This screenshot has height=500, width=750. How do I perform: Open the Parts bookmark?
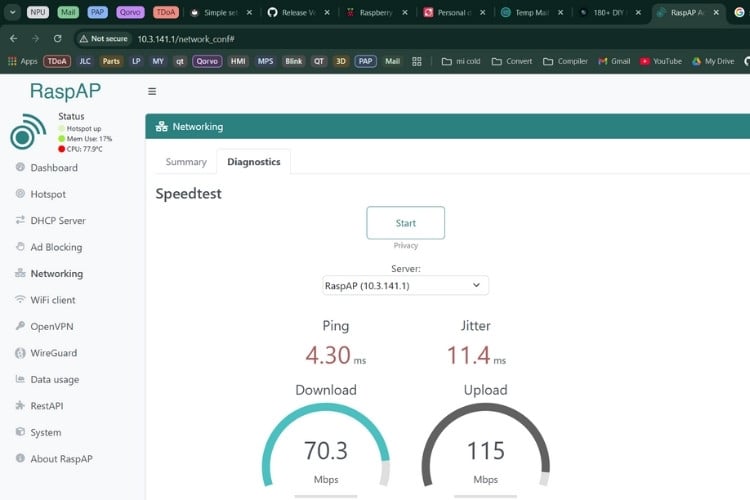click(x=111, y=61)
